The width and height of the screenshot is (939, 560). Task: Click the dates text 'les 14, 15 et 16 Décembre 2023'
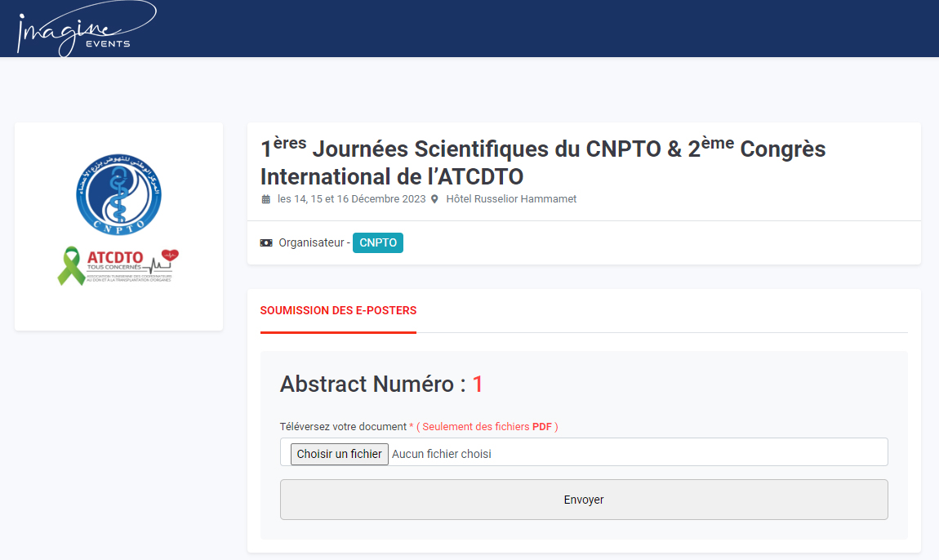click(352, 199)
